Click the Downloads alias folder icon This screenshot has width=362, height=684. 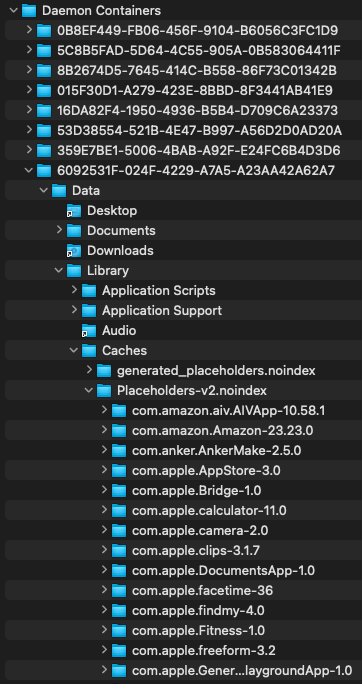[x=74, y=251]
